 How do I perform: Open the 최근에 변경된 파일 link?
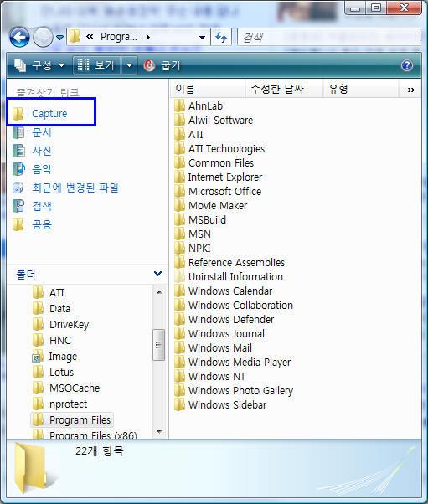point(65,188)
